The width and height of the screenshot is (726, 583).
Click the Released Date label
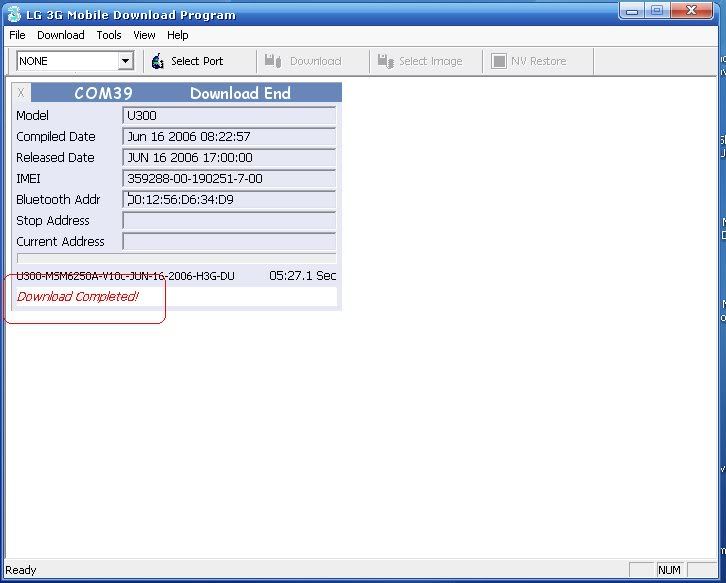coord(55,157)
